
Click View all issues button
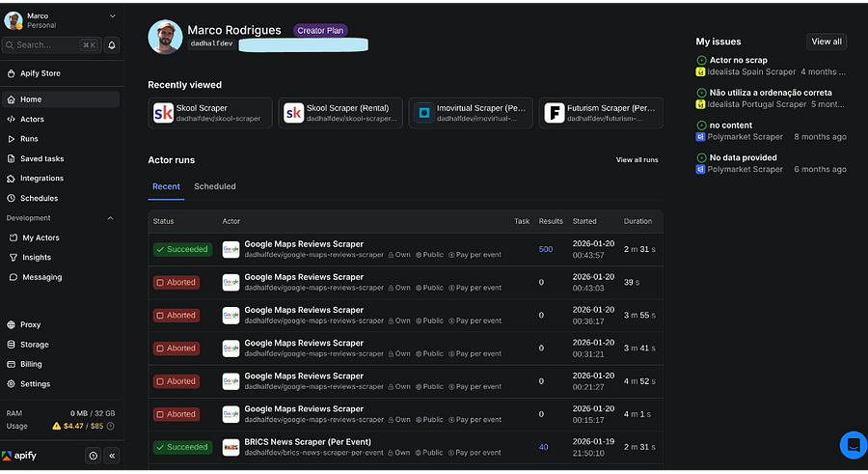(827, 42)
